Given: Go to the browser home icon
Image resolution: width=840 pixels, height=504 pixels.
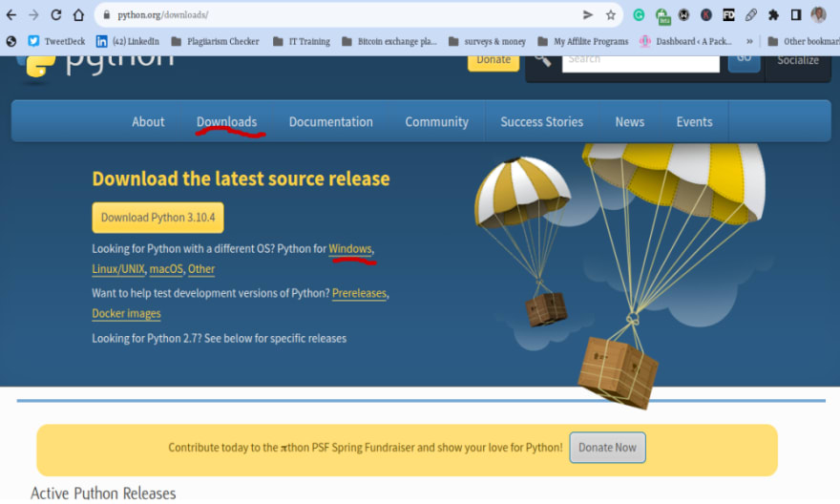Looking at the screenshot, I should click(x=78, y=15).
